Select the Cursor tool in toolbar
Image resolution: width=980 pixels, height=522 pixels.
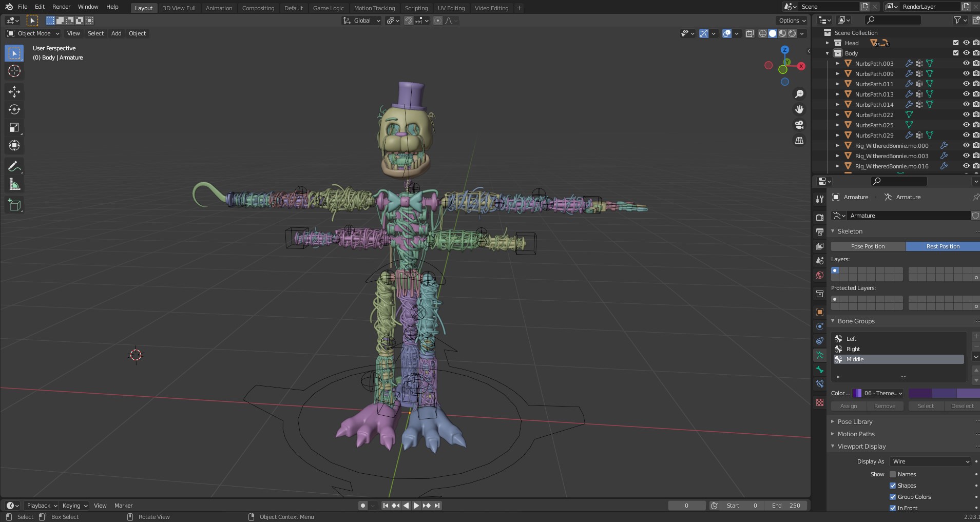click(x=14, y=71)
